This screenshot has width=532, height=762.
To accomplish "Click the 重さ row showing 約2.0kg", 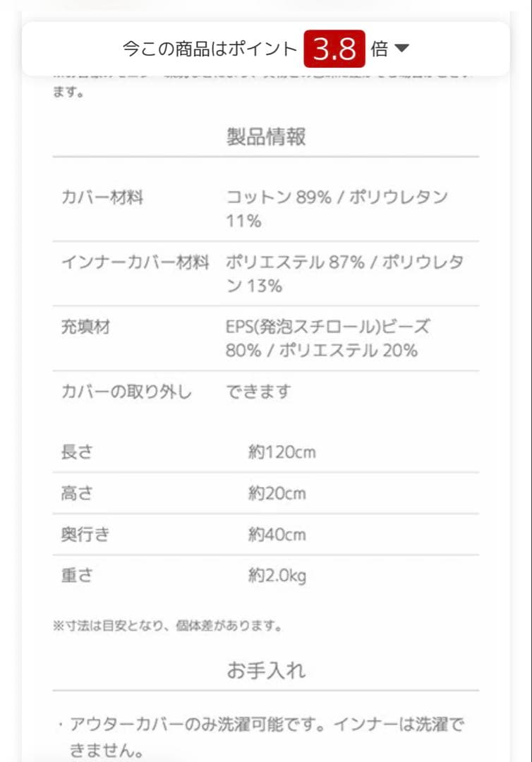I will [x=78, y=575].
